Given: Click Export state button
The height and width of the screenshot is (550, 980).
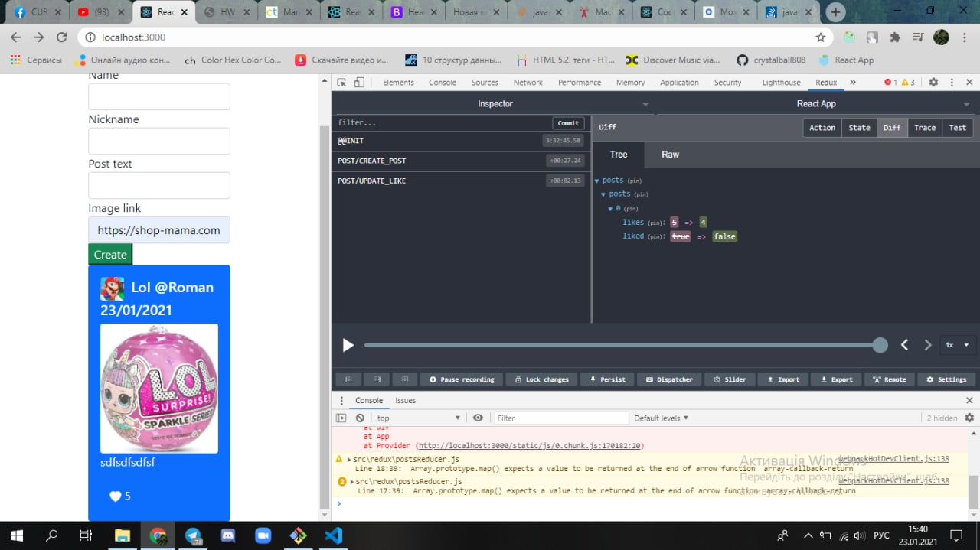Looking at the screenshot, I should pyautogui.click(x=837, y=379).
